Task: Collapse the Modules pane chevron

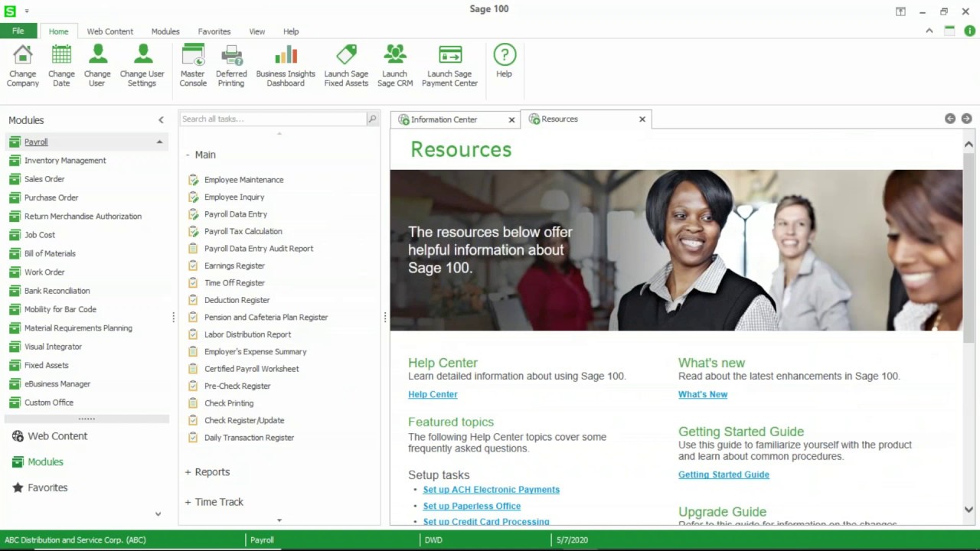Action: pos(161,120)
